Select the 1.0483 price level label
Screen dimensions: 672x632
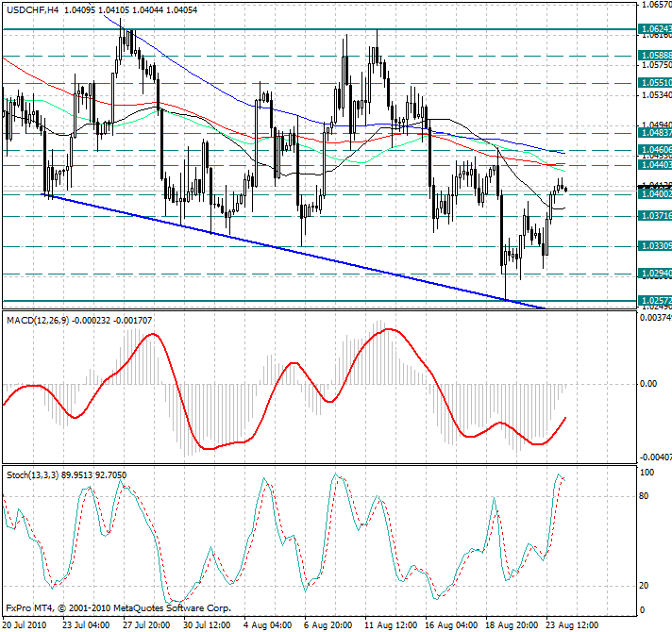click(654, 133)
